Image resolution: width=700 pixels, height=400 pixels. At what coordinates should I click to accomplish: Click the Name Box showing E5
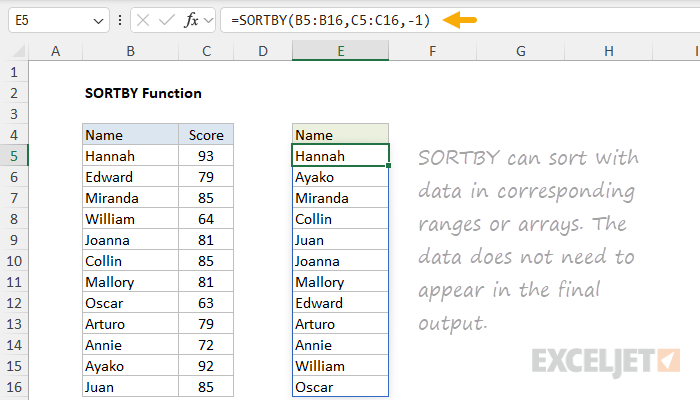point(58,20)
